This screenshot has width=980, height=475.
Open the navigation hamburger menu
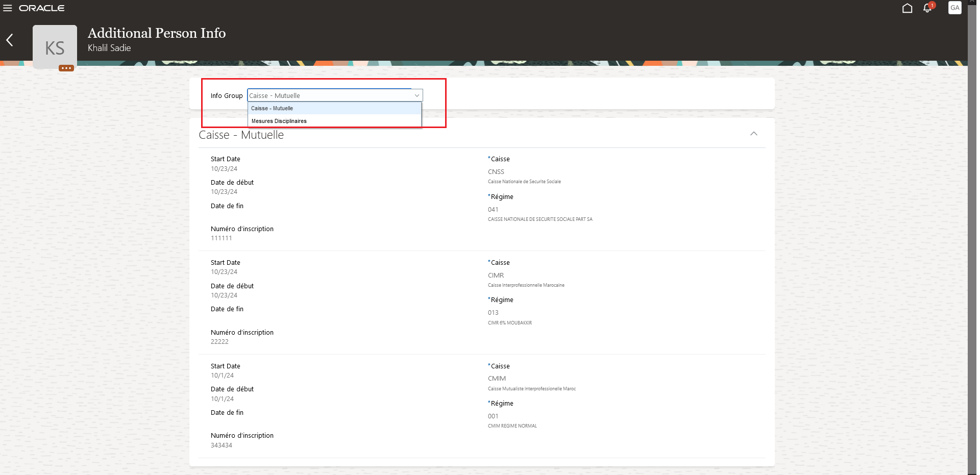pyautogui.click(x=8, y=8)
